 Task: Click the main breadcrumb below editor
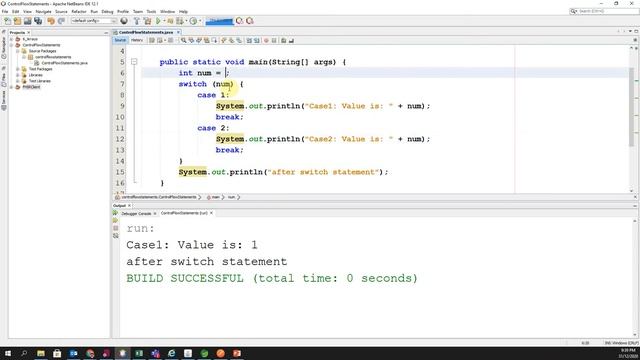click(x=215, y=197)
